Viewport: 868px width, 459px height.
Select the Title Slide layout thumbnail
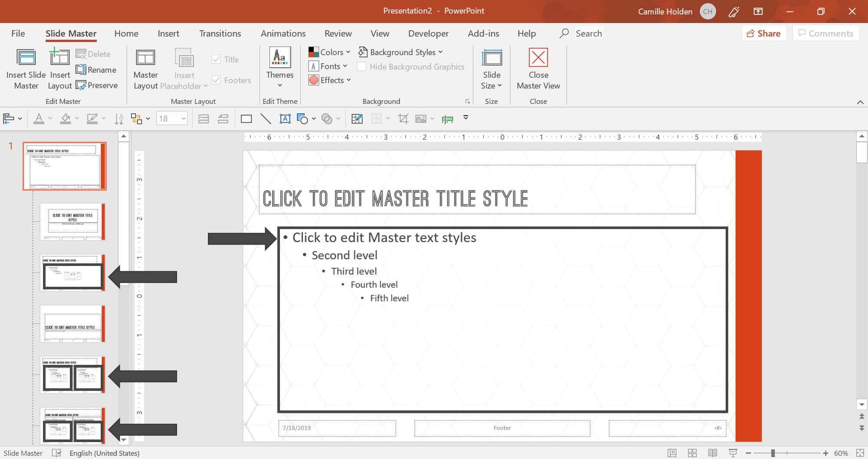click(x=72, y=222)
